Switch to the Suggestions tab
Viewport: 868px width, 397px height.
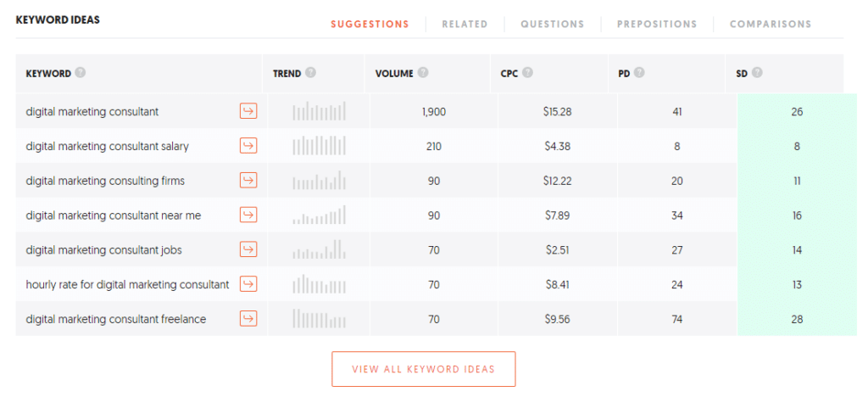[370, 25]
